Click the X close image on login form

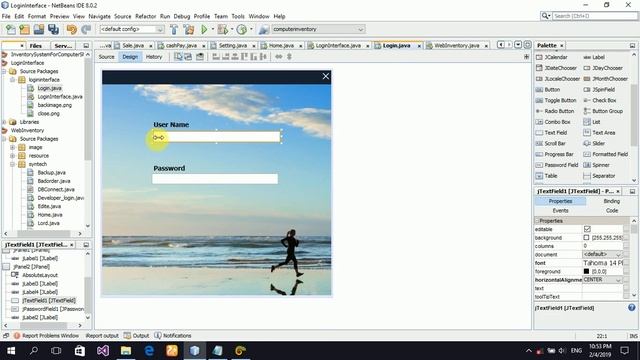(x=326, y=76)
